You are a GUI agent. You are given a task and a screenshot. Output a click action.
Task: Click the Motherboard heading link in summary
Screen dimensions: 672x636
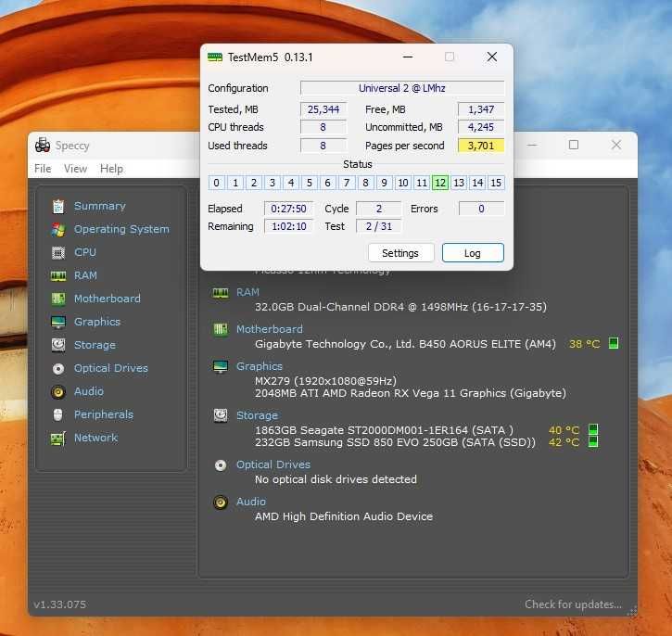[270, 329]
